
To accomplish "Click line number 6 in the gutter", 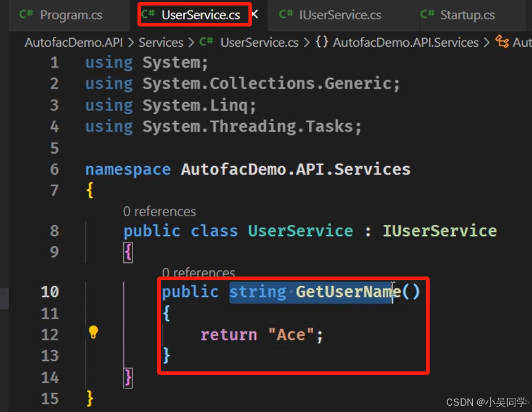I will (x=55, y=169).
